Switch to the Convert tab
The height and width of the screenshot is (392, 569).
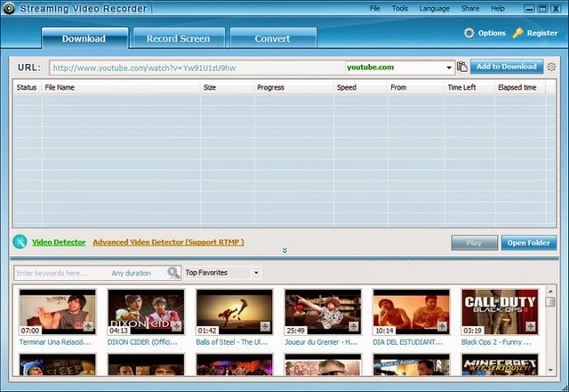point(272,38)
